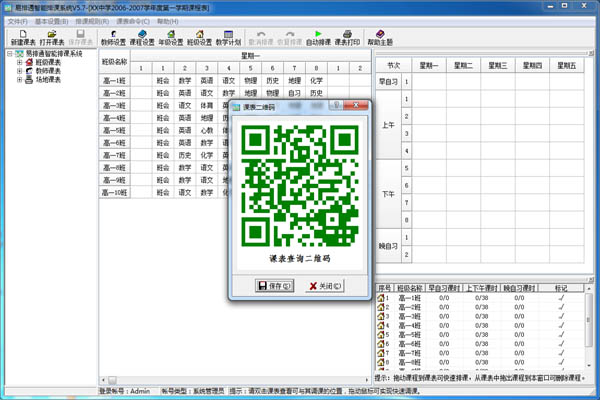Click the house icon for row 6 高一6班
This screenshot has height=400, width=600.
(x=381, y=344)
